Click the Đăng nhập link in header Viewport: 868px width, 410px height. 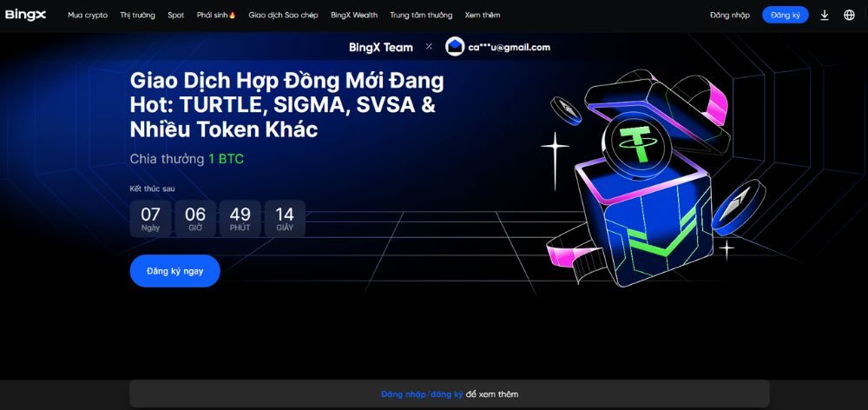click(730, 15)
